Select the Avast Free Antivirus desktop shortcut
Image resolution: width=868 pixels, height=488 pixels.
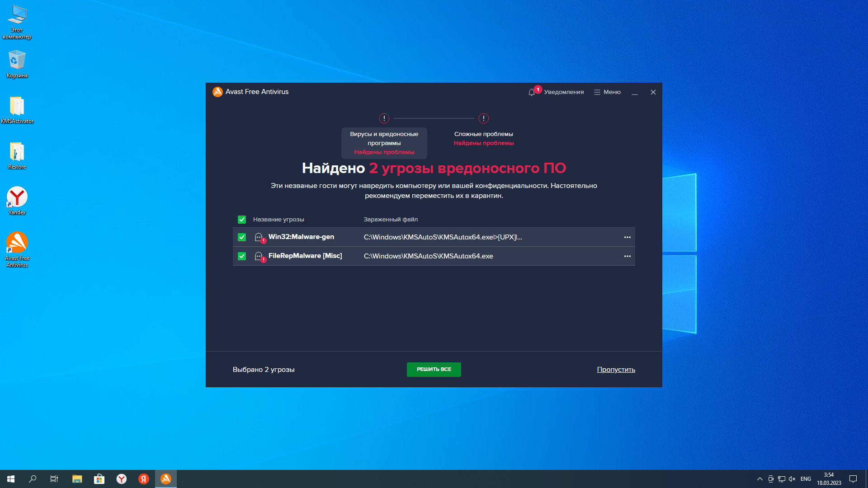(17, 249)
